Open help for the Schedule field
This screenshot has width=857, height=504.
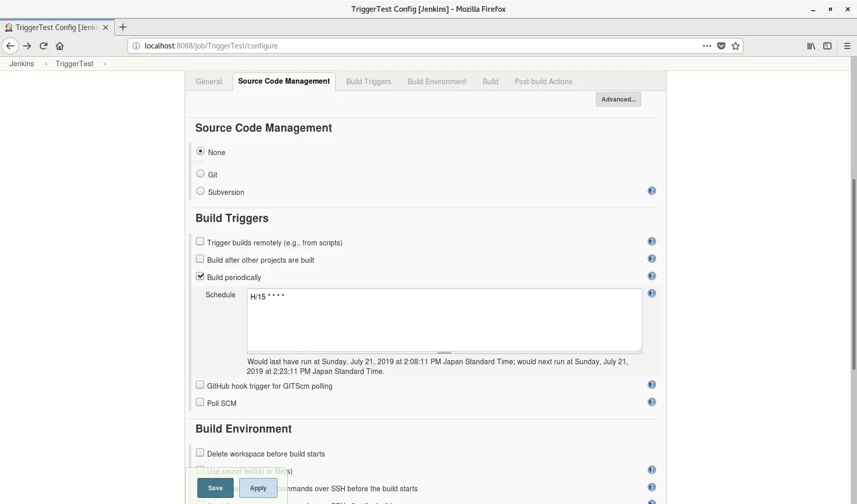point(652,293)
